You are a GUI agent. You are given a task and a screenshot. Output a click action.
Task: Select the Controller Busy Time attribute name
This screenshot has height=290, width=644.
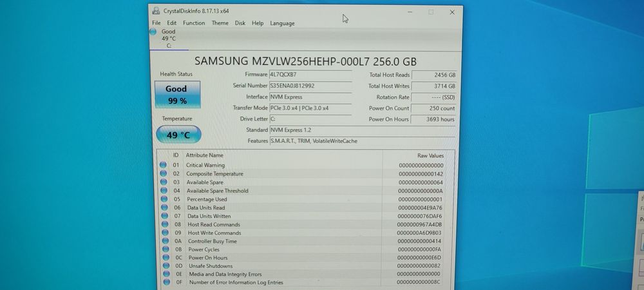click(213, 241)
